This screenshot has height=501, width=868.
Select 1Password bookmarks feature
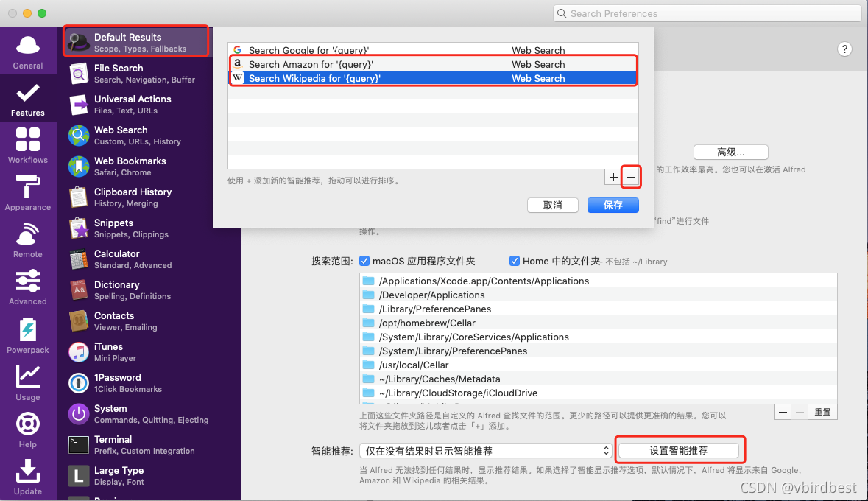tap(151, 383)
